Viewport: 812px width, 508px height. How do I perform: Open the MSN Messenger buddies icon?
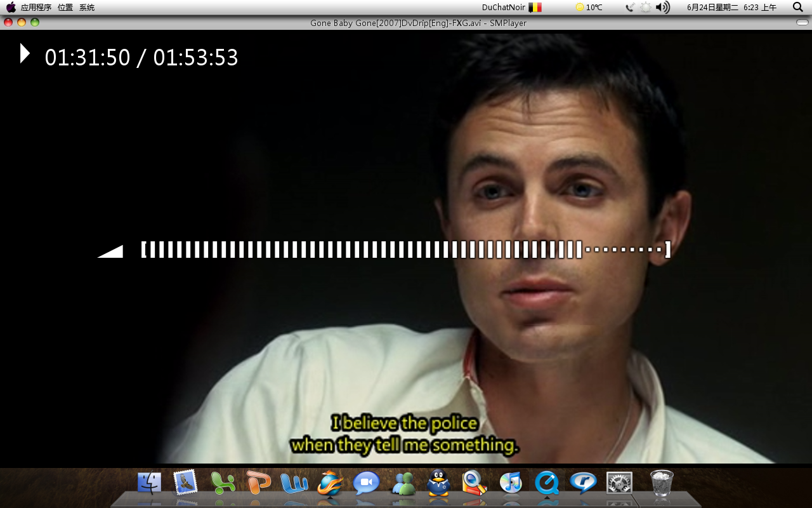(x=403, y=483)
